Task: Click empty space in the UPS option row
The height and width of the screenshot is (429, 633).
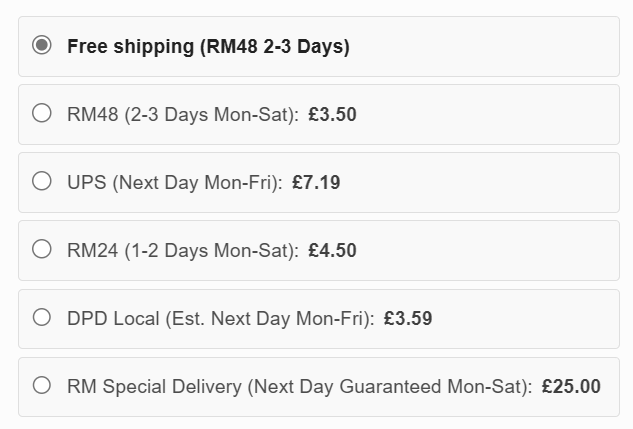Action: click(x=480, y=183)
